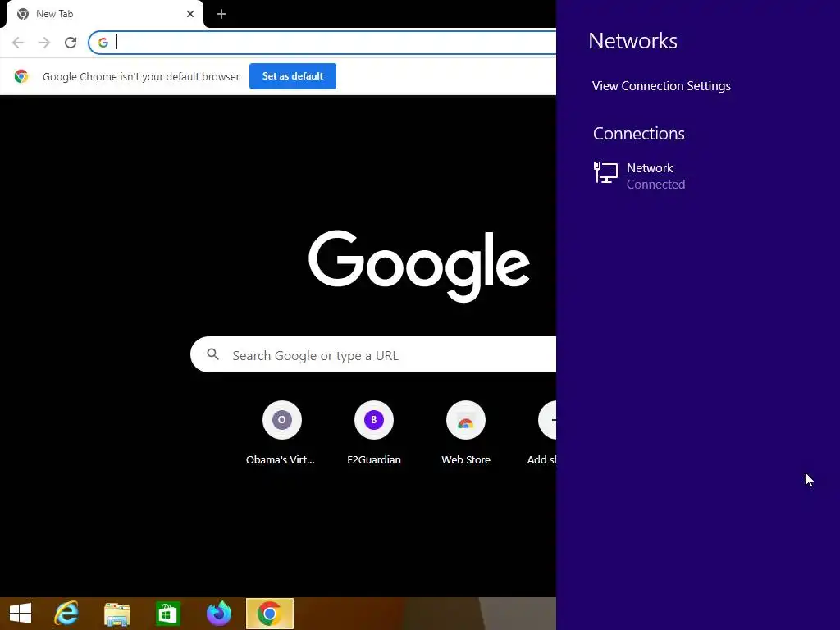Open View Connection Settings
Viewport: 840px width, 630px height.
(661, 86)
